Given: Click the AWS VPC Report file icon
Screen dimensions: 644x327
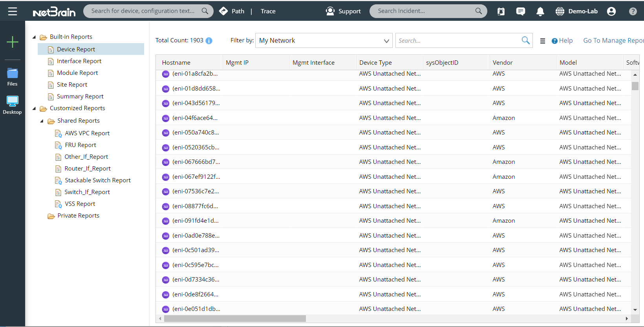Looking at the screenshot, I should point(58,134).
